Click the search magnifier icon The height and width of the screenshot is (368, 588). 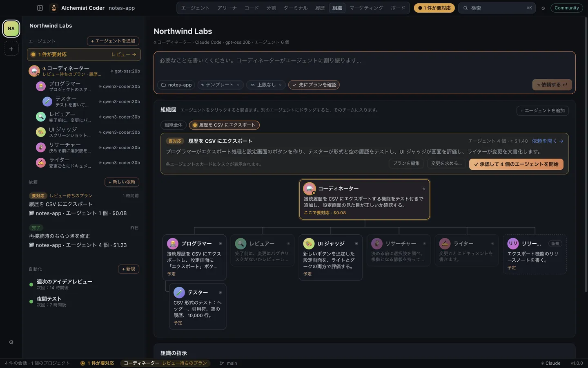[465, 8]
